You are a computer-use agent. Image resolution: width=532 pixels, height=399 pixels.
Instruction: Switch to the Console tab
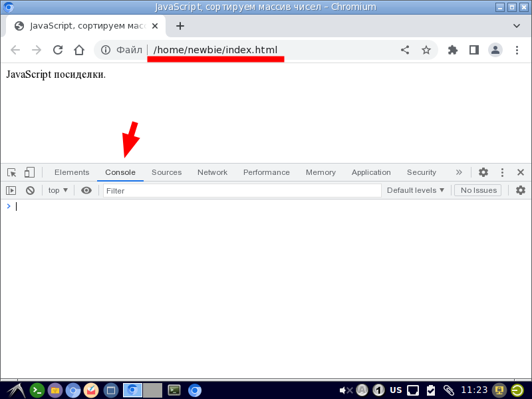pyautogui.click(x=120, y=172)
